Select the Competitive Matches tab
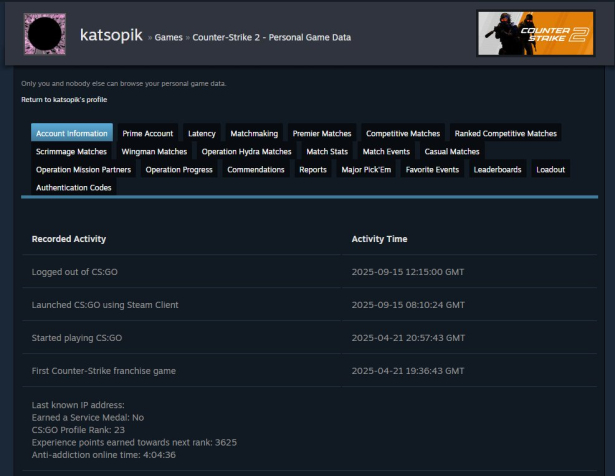615x476 pixels. click(403, 133)
